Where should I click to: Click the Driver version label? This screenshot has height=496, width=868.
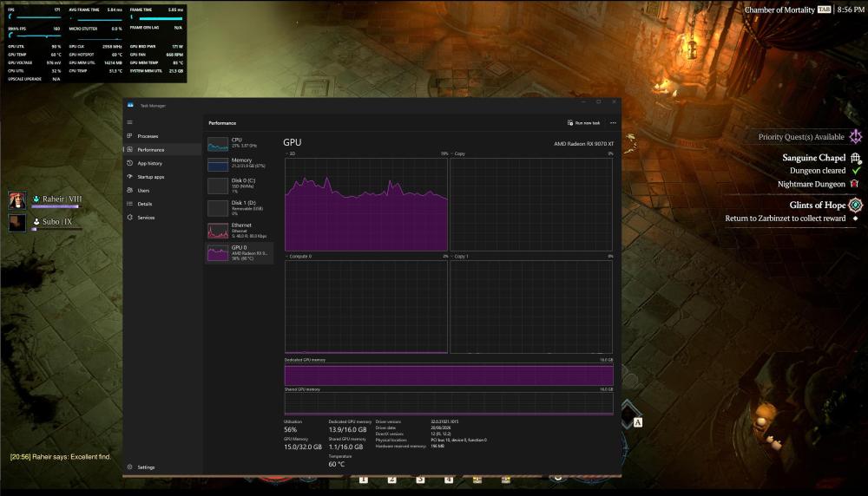click(x=388, y=422)
